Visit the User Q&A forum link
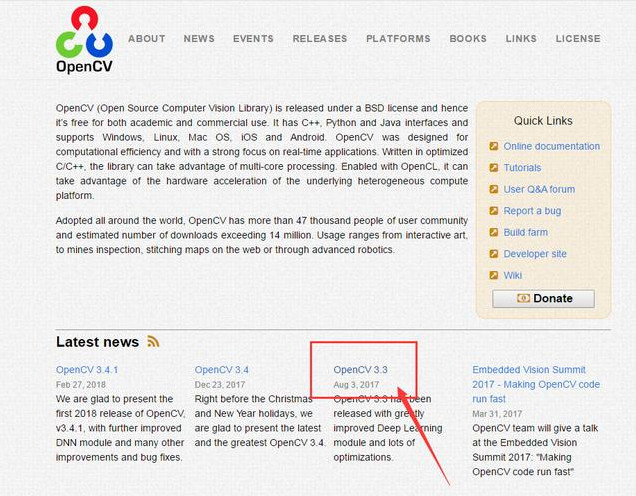Screen dimensions: 636x496 click(x=539, y=189)
